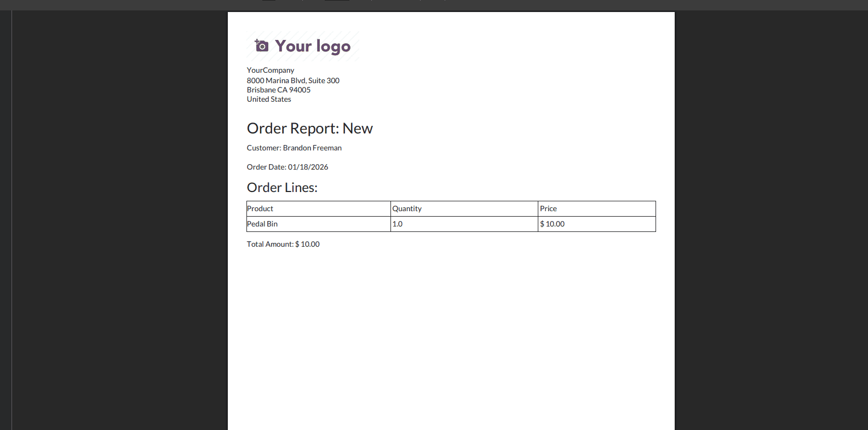Click the United States text
This screenshot has width=868, height=430.
tap(269, 99)
